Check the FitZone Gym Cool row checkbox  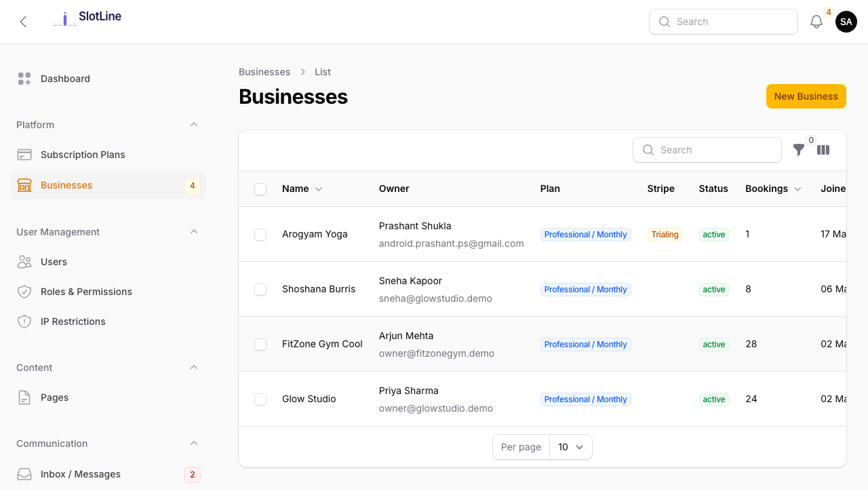click(260, 345)
